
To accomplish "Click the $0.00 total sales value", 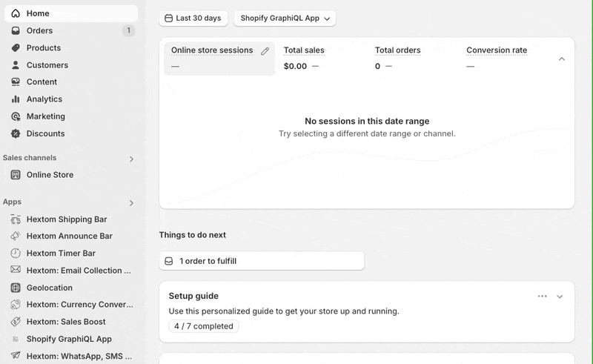I will click(295, 66).
